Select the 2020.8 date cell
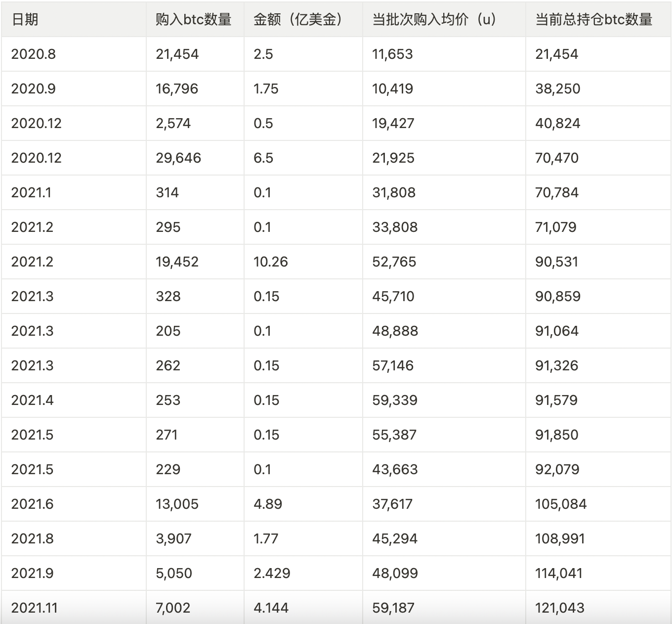Screen dimensions: 672x624 click(34, 54)
